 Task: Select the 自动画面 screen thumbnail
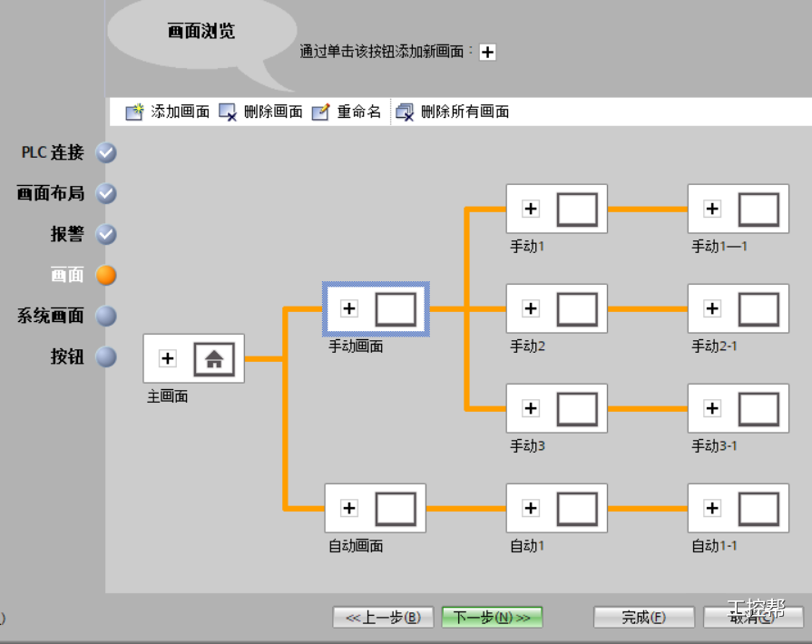tap(396, 509)
